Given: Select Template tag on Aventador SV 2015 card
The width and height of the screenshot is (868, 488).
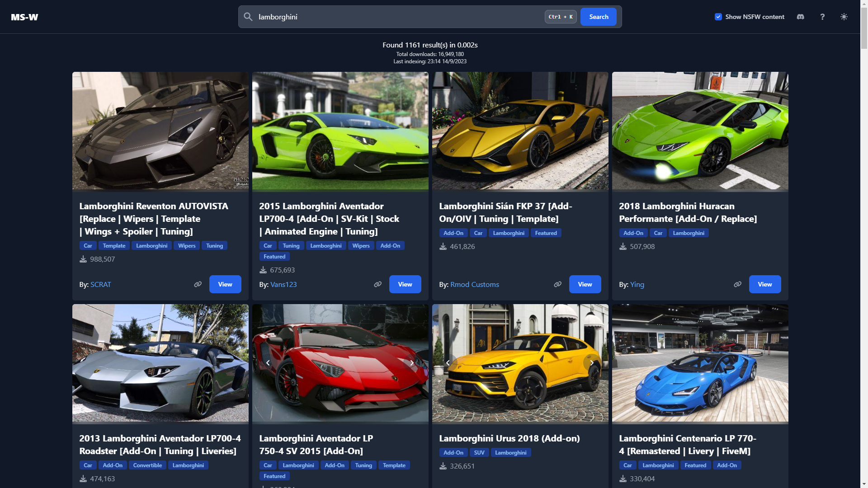Looking at the screenshot, I should coord(394,465).
